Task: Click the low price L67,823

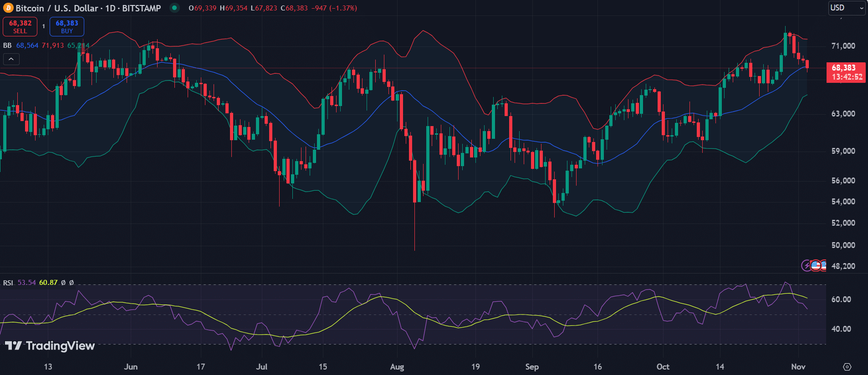Action: pyautogui.click(x=264, y=8)
